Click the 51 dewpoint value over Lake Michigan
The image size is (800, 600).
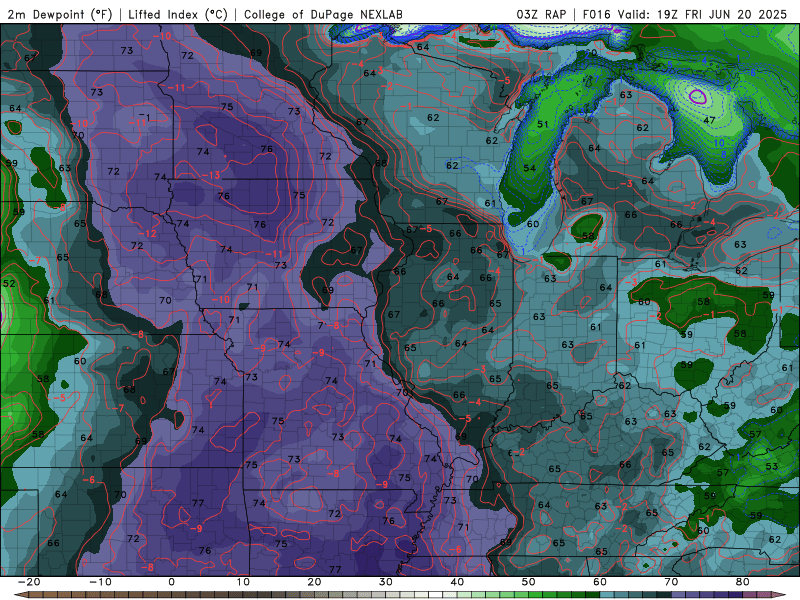click(543, 124)
